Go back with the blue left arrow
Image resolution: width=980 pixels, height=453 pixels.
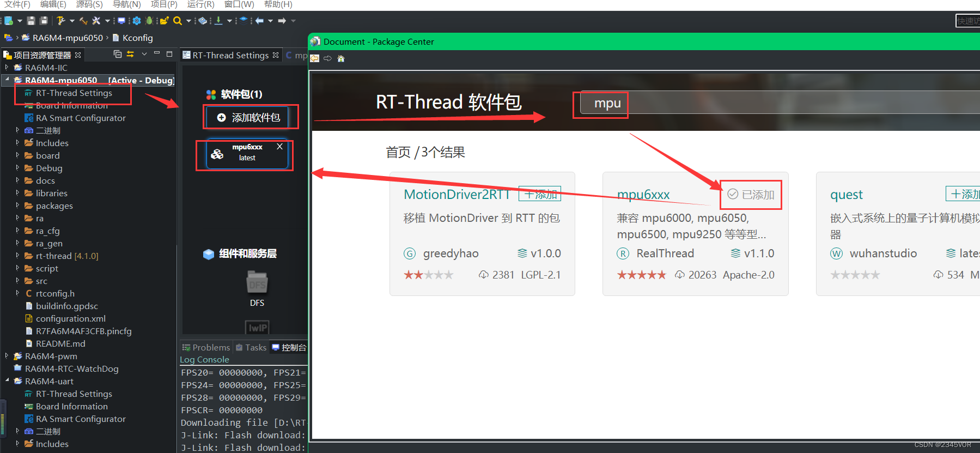click(260, 21)
